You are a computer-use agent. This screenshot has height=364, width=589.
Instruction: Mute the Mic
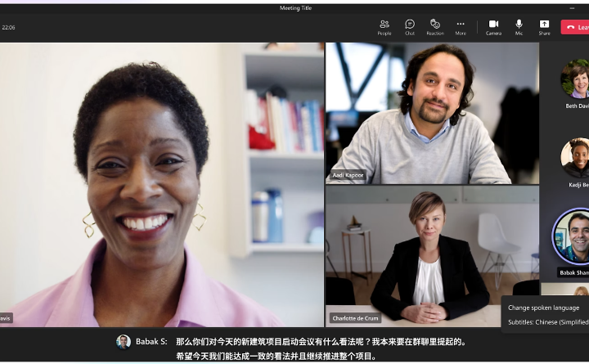click(519, 27)
